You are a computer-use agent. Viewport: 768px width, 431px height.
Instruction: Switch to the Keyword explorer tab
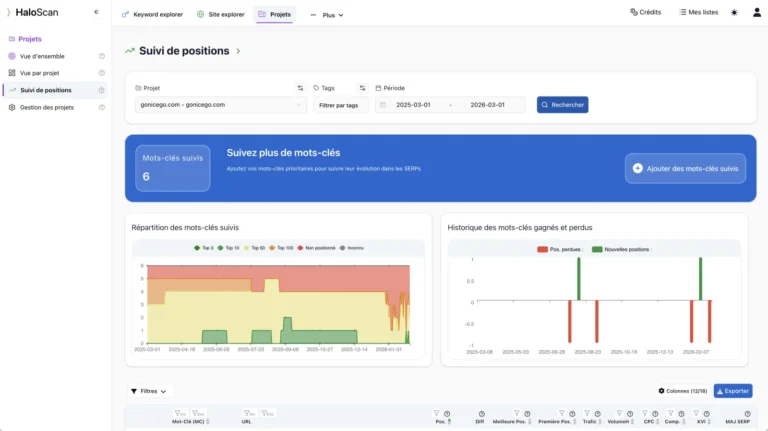152,15
